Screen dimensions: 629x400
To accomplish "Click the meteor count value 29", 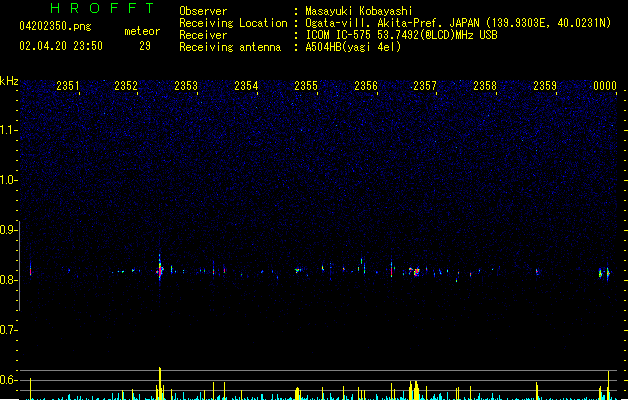I will (145, 46).
